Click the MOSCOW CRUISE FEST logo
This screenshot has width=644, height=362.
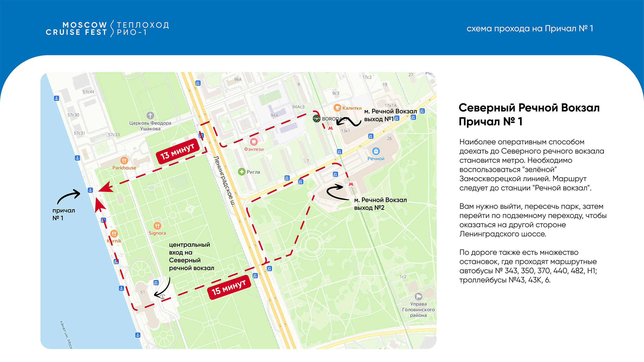pyautogui.click(x=76, y=29)
